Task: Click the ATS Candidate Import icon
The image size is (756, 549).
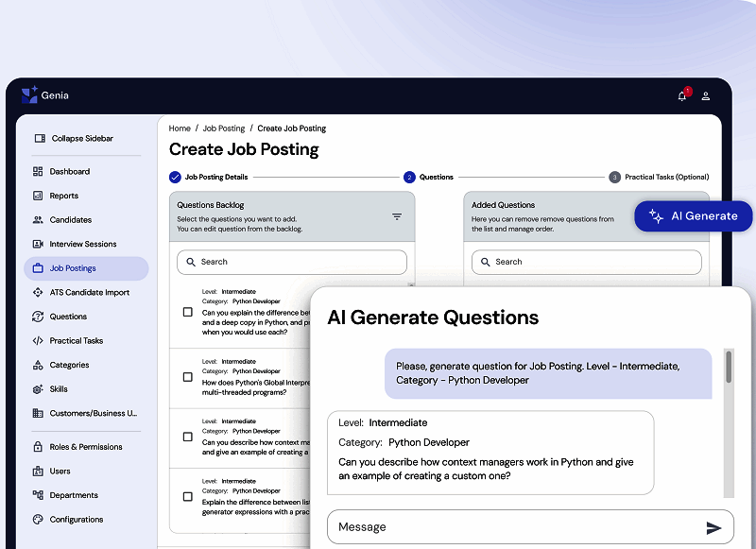Action: 37,292
